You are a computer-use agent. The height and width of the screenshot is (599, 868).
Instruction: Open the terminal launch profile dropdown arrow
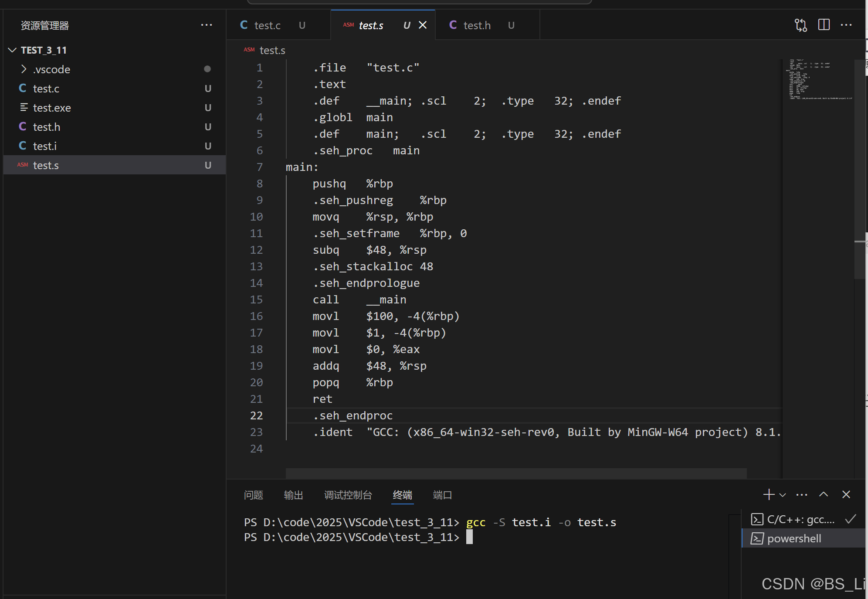tap(783, 495)
